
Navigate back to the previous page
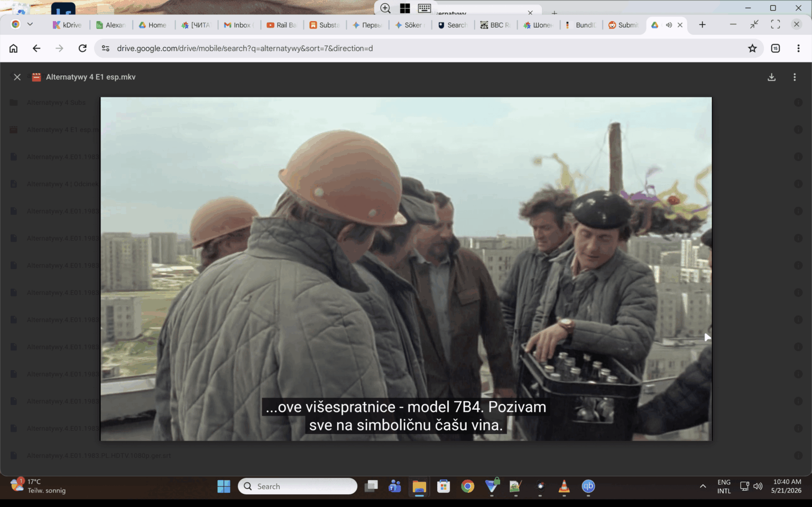click(x=36, y=48)
